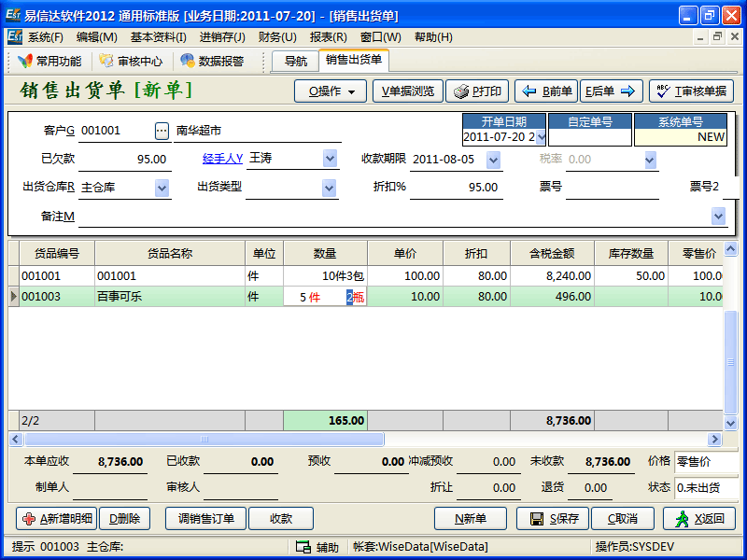
Task: Open the 进销存(J) menu
Action: [x=222, y=37]
